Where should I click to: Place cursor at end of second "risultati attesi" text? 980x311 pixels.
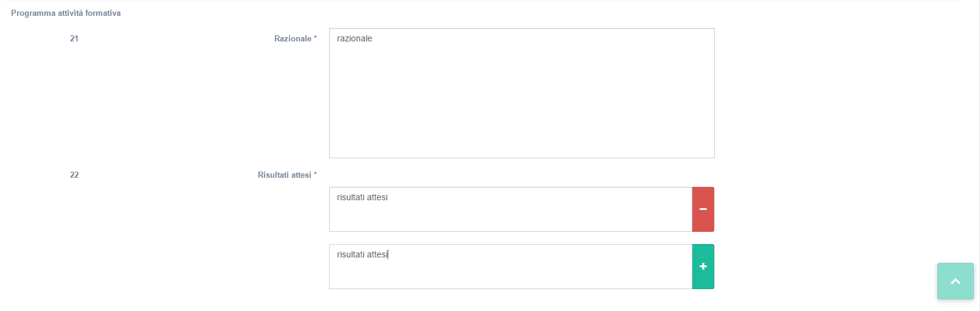[388, 254]
